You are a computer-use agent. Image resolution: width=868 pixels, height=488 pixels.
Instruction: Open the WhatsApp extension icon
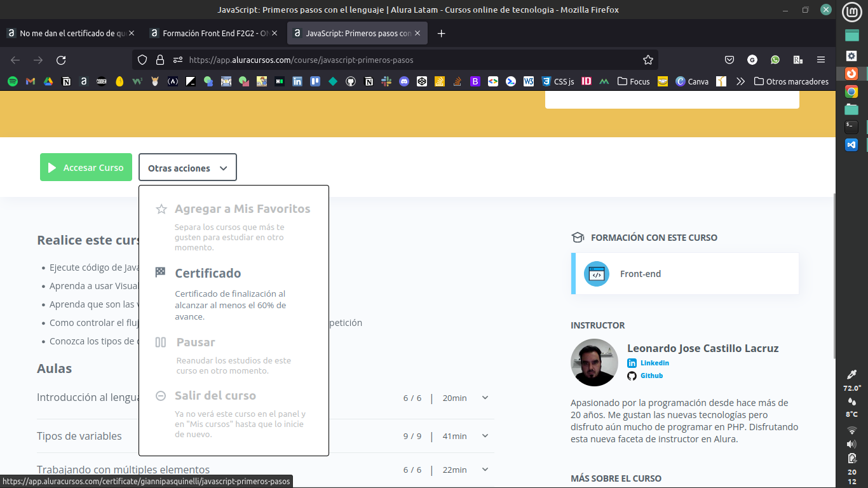775,60
